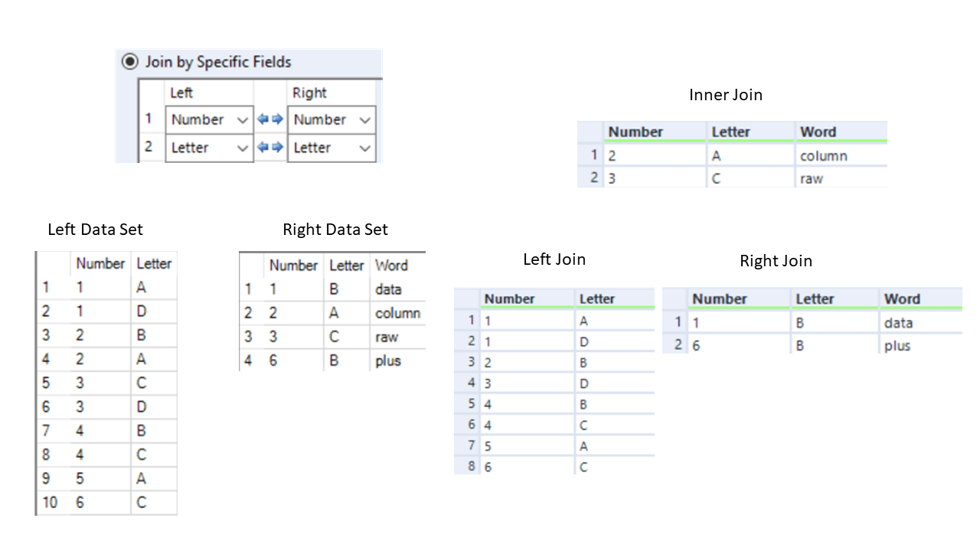Select row 1 of the Left Data Set

(x=100, y=287)
